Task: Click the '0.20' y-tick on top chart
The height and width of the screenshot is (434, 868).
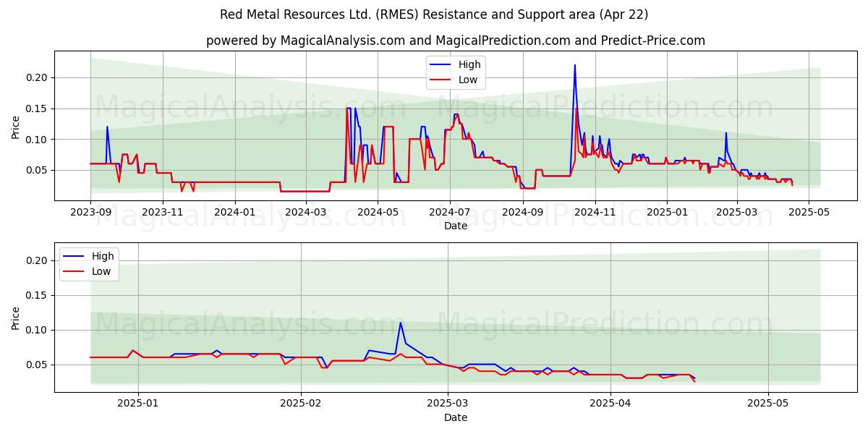Action: pyautogui.click(x=37, y=77)
